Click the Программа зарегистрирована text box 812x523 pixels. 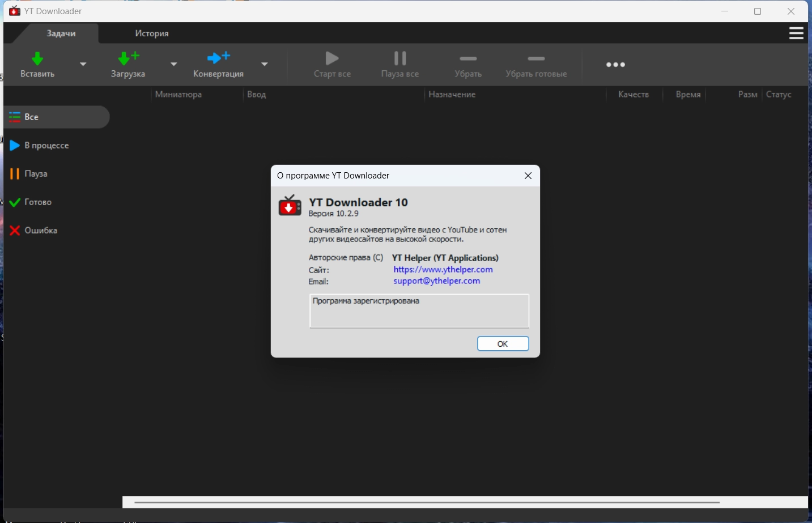(x=419, y=311)
